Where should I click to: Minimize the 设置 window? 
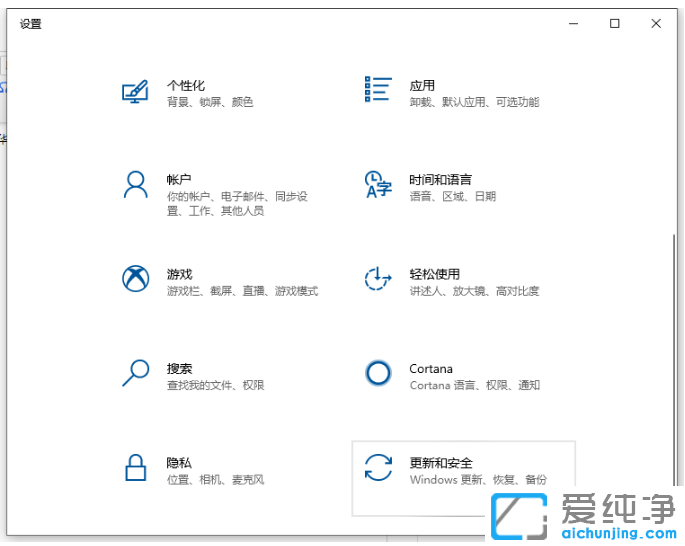pos(574,24)
